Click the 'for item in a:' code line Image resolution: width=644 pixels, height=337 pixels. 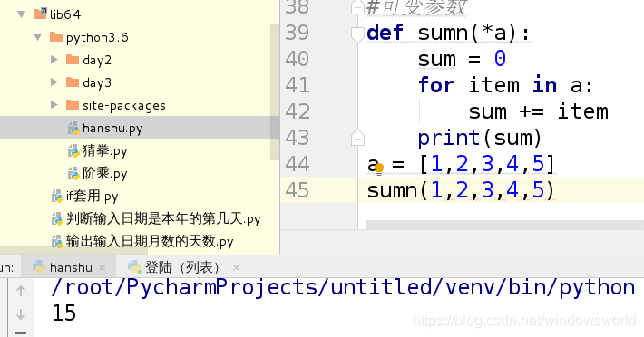[x=505, y=86]
